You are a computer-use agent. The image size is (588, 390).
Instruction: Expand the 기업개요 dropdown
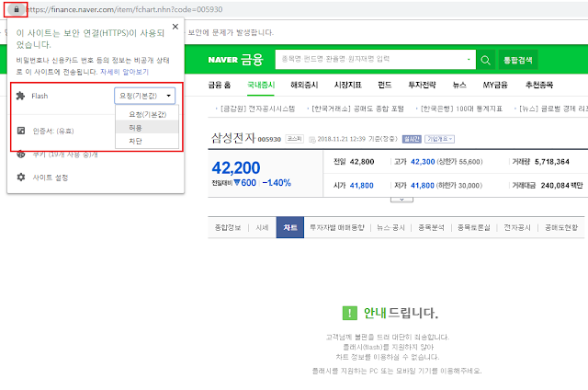pos(439,139)
